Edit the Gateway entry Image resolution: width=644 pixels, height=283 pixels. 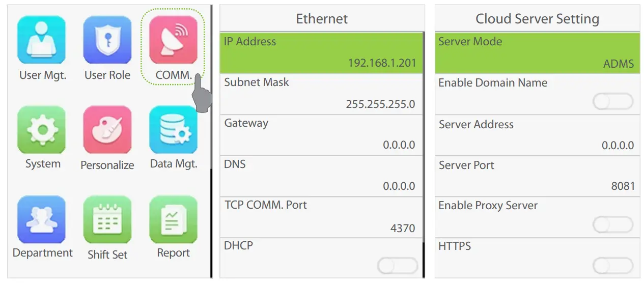[x=322, y=135]
